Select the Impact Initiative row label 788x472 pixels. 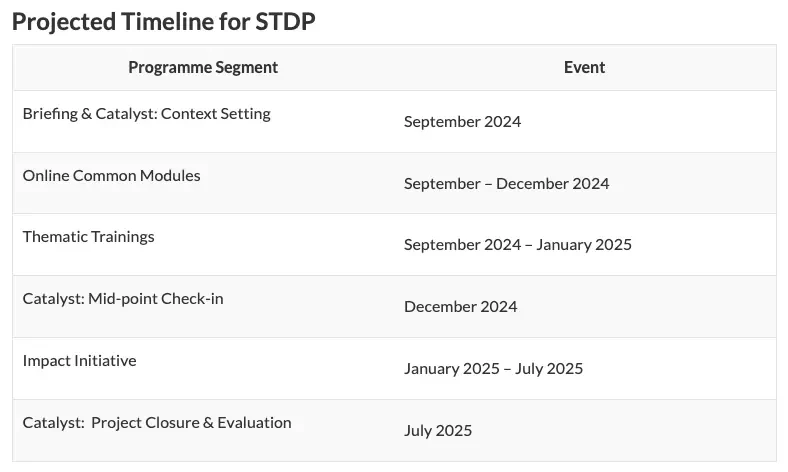tap(79, 361)
